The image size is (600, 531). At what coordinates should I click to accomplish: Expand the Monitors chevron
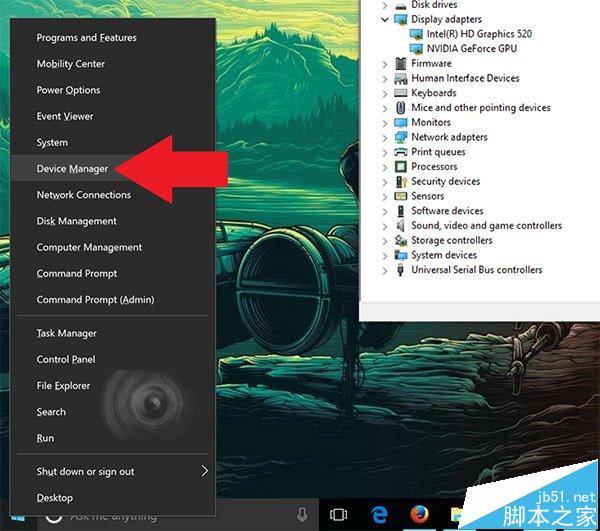tap(385, 123)
